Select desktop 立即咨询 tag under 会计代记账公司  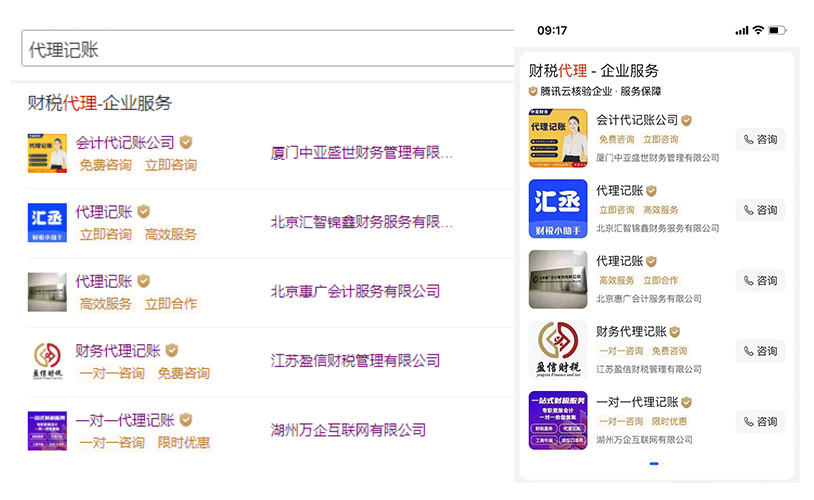(x=171, y=165)
